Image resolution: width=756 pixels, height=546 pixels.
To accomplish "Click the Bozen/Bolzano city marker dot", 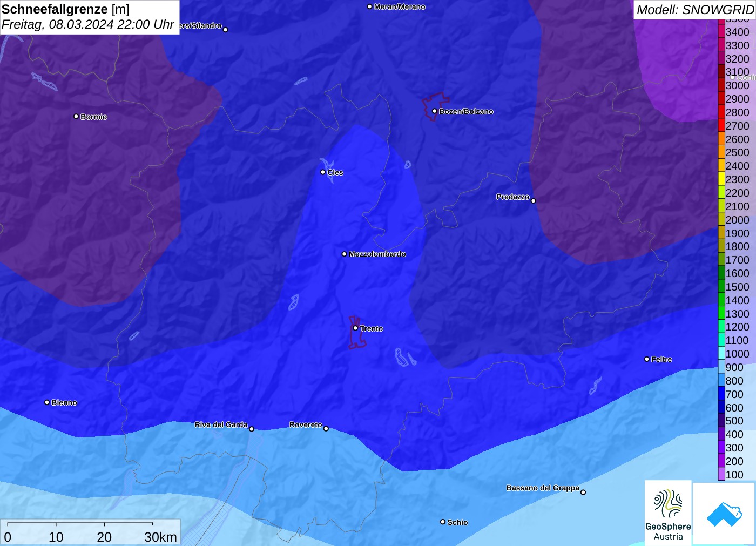I will coord(435,111).
